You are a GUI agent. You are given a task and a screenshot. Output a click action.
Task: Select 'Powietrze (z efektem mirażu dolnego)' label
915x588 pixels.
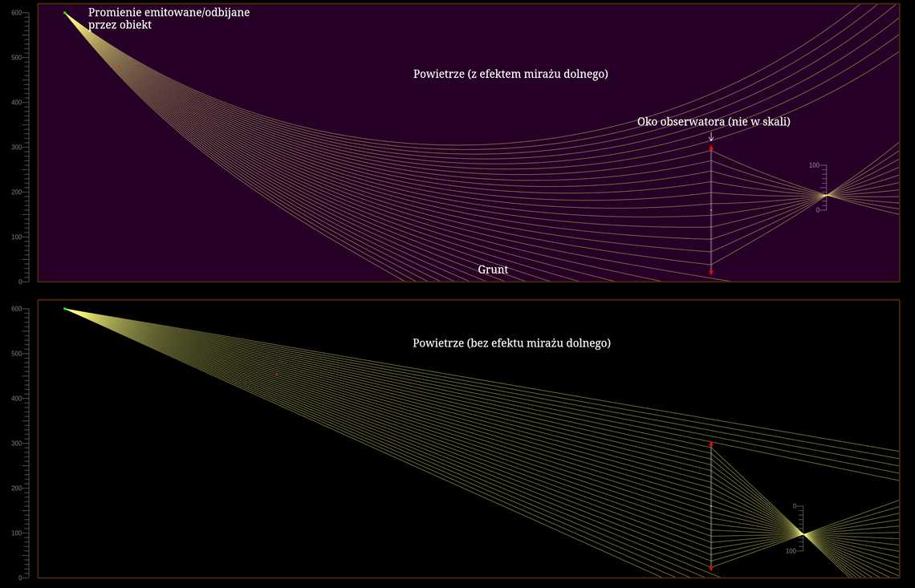click(x=510, y=74)
